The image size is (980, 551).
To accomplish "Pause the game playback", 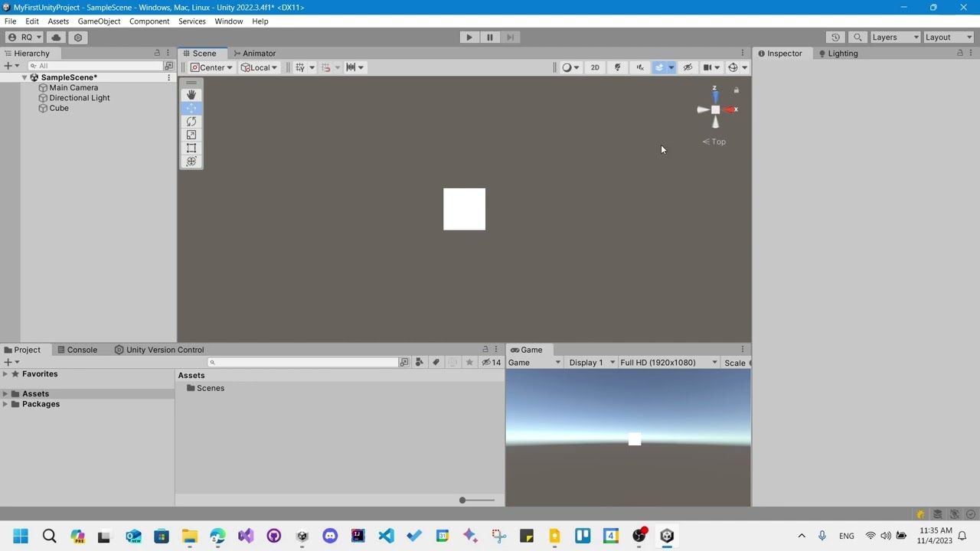I will pyautogui.click(x=490, y=37).
